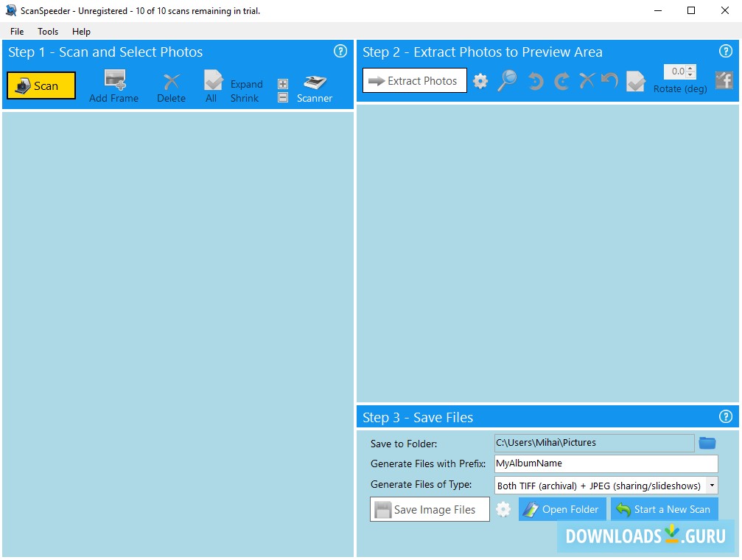The width and height of the screenshot is (742, 560).
Task: Click Start a New Scan button
Action: click(x=665, y=509)
